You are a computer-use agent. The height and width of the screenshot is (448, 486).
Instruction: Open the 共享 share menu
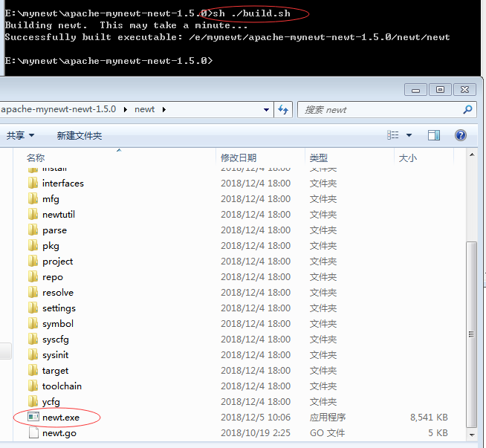tap(20, 135)
